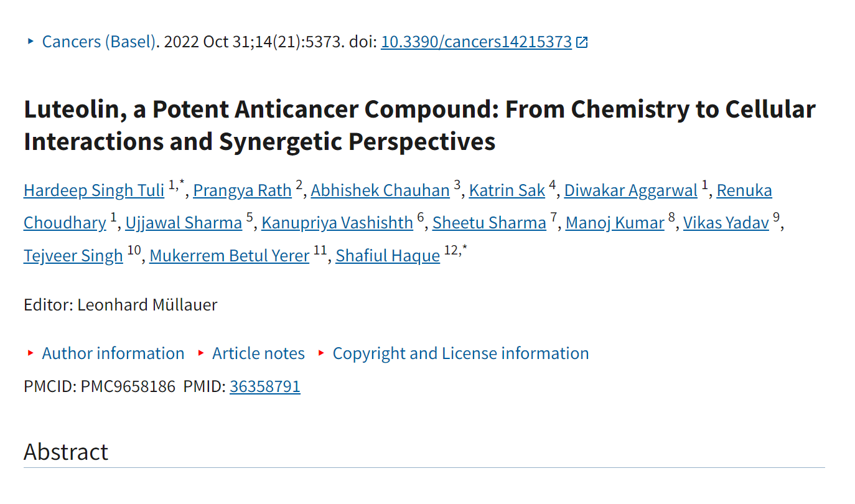This screenshot has width=855, height=504.
Task: Open author Hardeep Singh Tuli
Action: pos(94,190)
